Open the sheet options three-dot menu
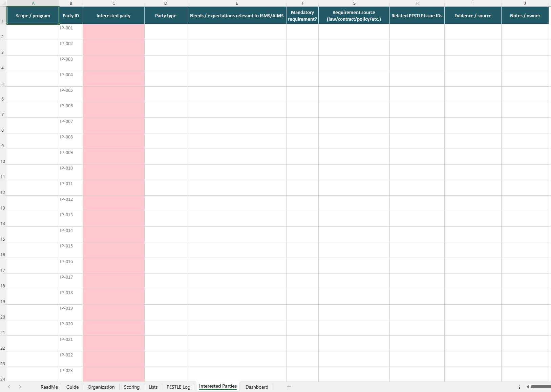 520,387
